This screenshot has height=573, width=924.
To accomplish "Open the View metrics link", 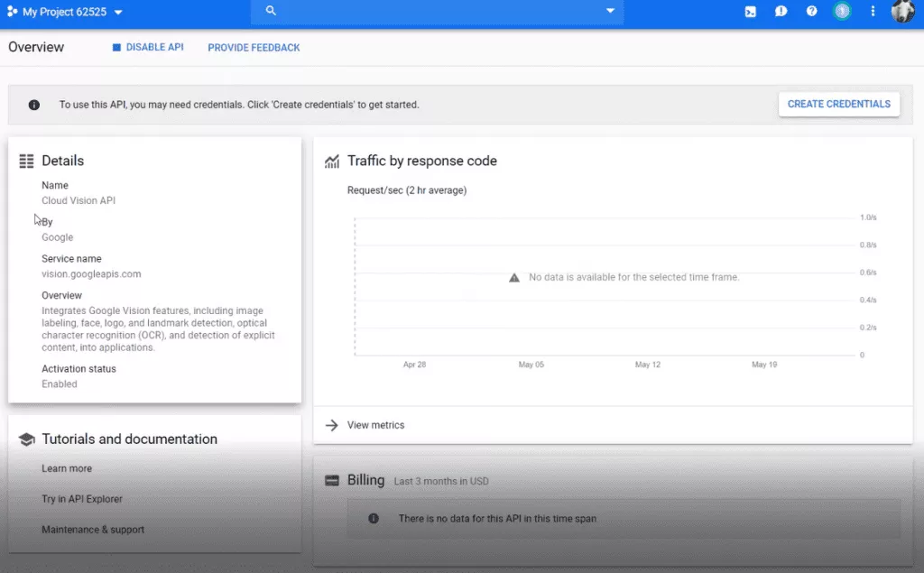I will (375, 425).
